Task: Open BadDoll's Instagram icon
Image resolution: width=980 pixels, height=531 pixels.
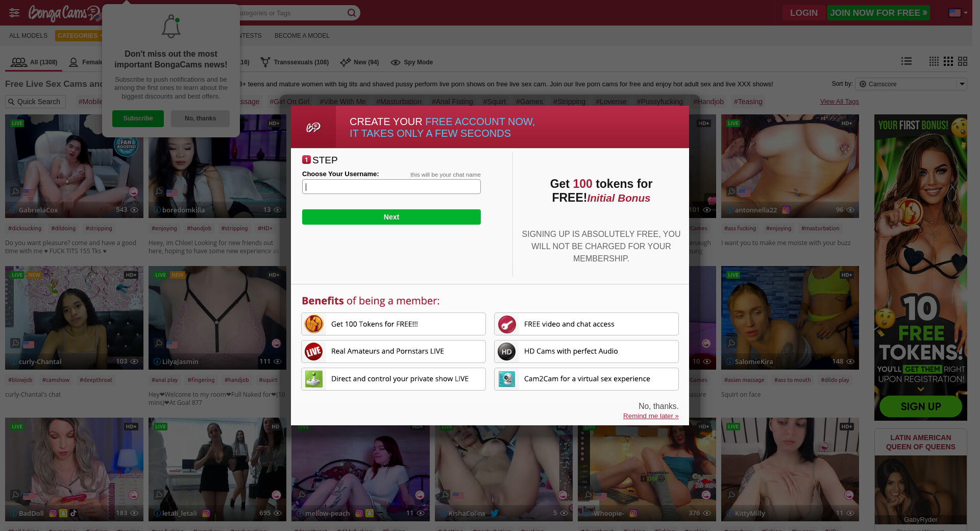Action: coord(53,513)
